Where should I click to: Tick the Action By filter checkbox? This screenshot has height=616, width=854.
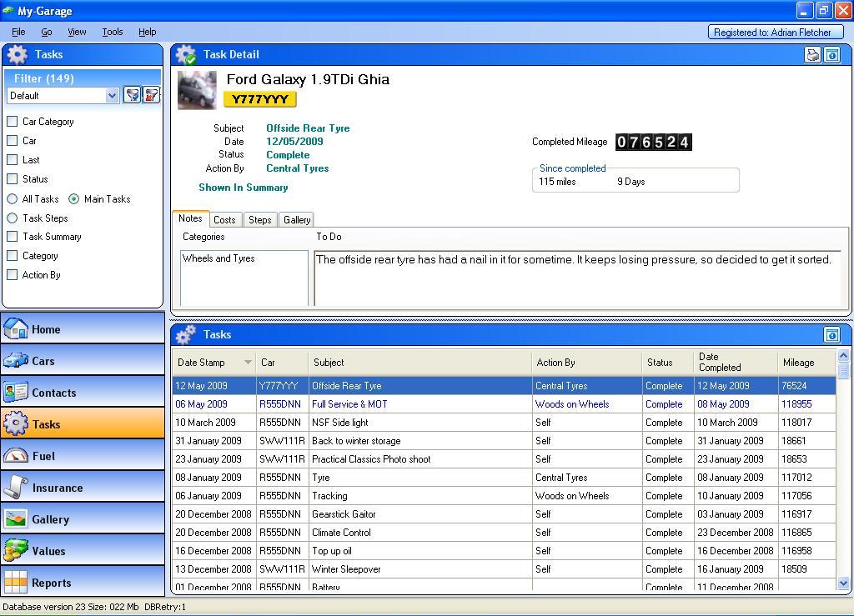[13, 275]
